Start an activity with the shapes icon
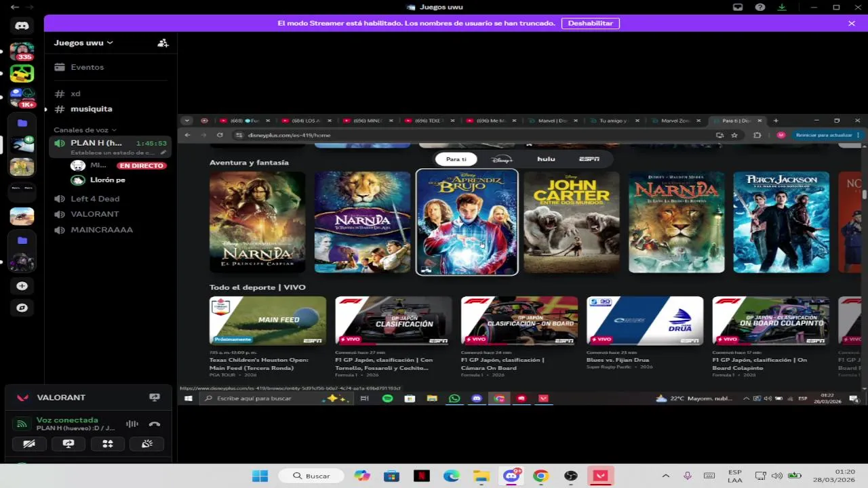Viewport: 868px width, 488px height. (x=108, y=444)
